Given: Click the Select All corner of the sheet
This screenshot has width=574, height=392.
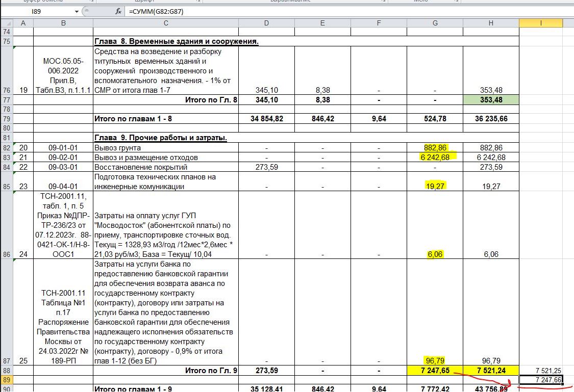Looking at the screenshot, I should pyautogui.click(x=7, y=23).
